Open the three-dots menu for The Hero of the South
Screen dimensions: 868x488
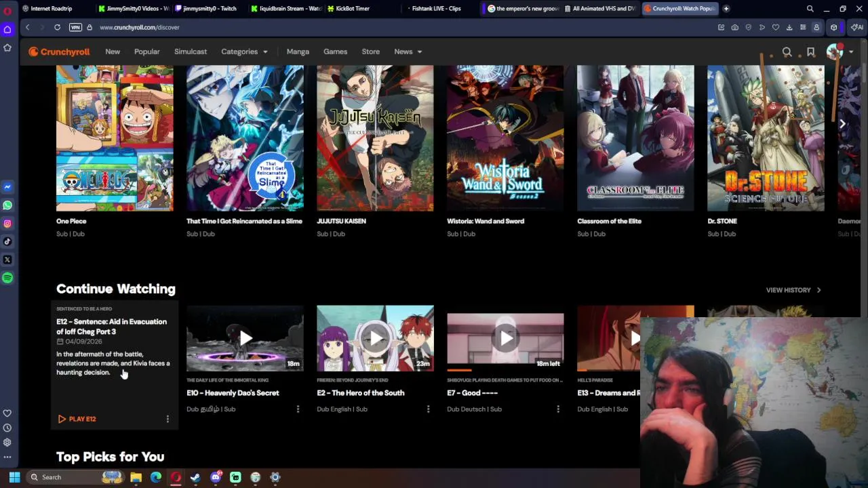pyautogui.click(x=428, y=409)
